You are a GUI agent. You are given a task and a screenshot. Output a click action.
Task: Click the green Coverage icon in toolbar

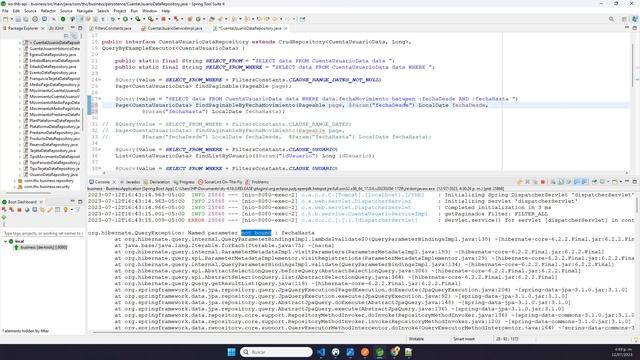tap(138, 19)
